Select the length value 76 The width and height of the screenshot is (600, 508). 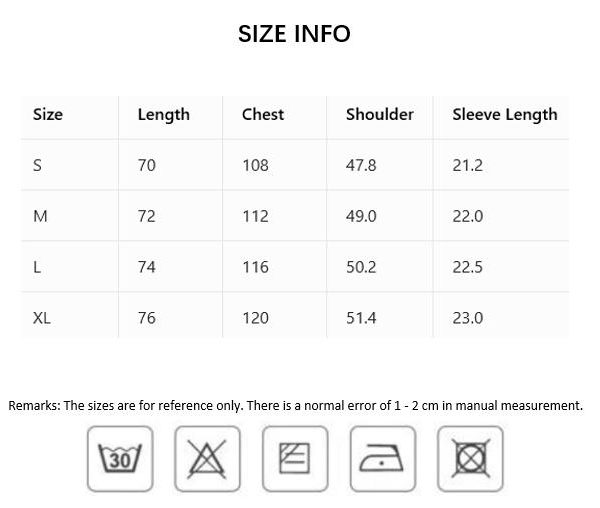(147, 318)
